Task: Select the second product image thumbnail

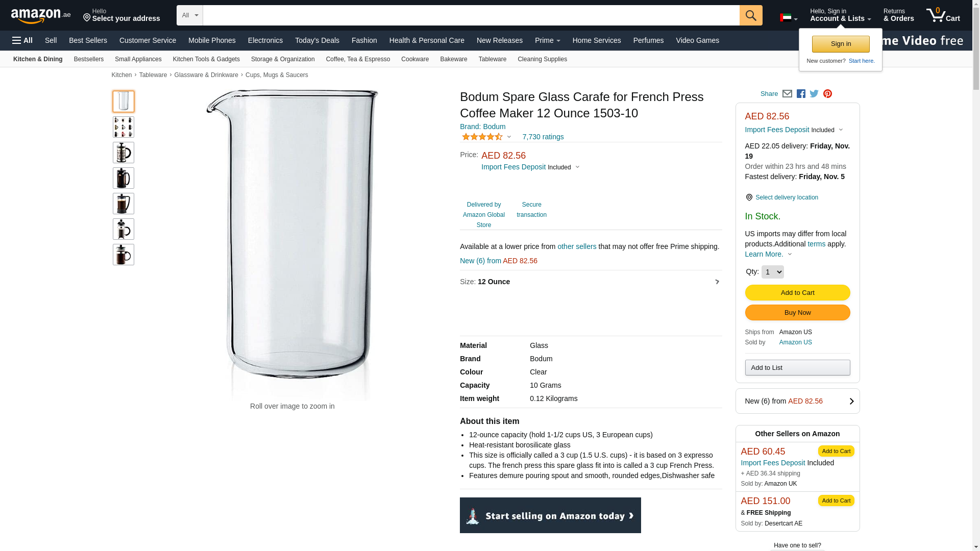Action: coord(124,127)
